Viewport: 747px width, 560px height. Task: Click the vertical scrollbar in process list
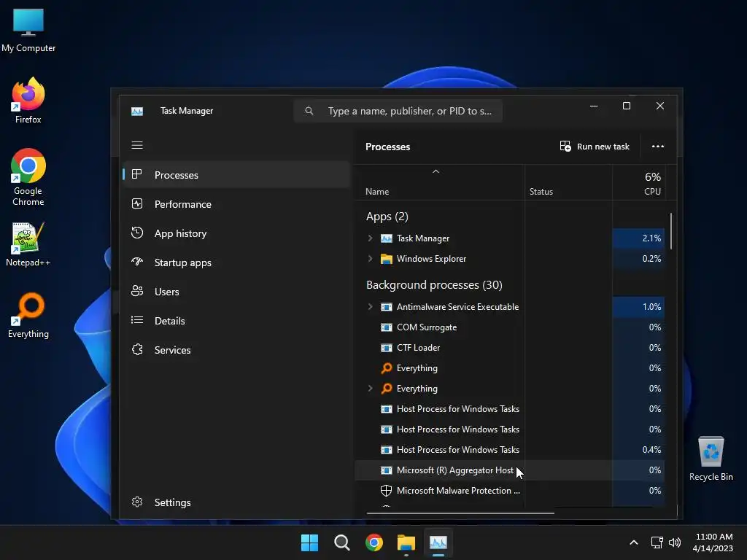[x=671, y=231]
